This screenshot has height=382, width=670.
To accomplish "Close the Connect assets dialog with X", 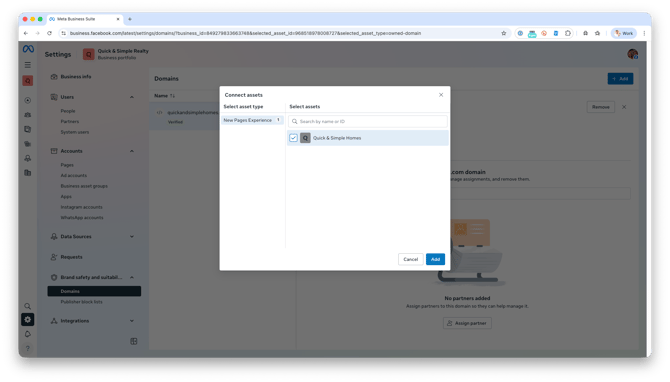I will tap(441, 95).
